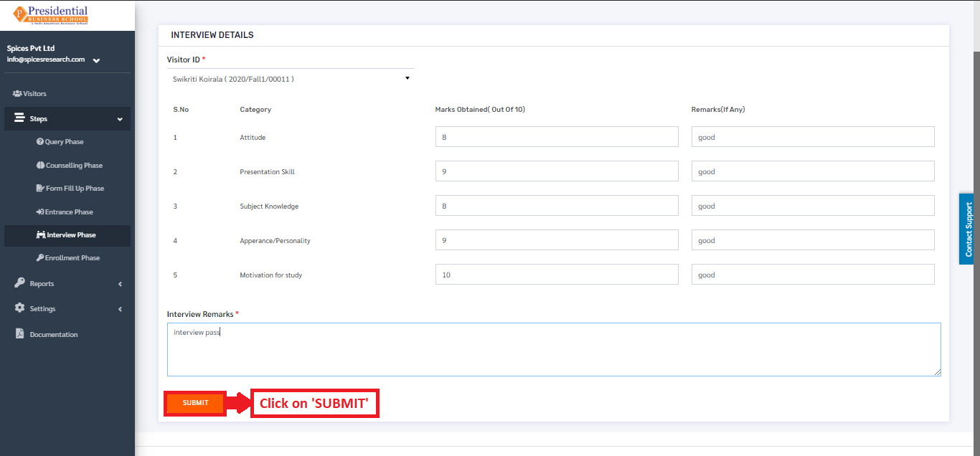Click the Form Fill Up Phase folder icon

tap(40, 189)
